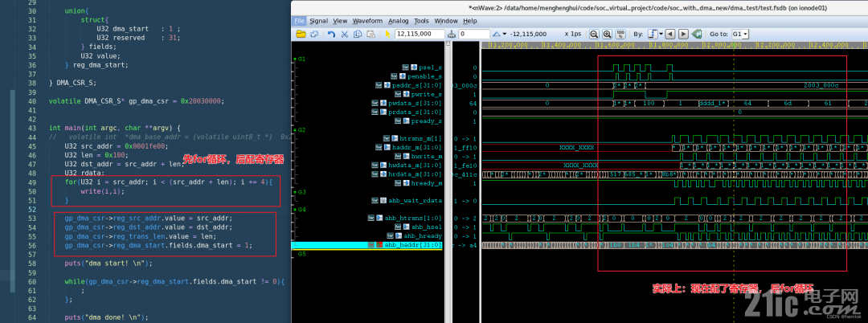Click the icon beside ahb_wait_rdata
Image resolution: width=868 pixels, height=323 pixels.
coord(383,200)
